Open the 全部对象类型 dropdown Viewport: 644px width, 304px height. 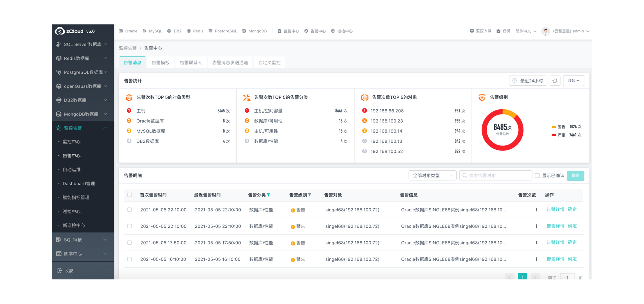[x=432, y=175]
